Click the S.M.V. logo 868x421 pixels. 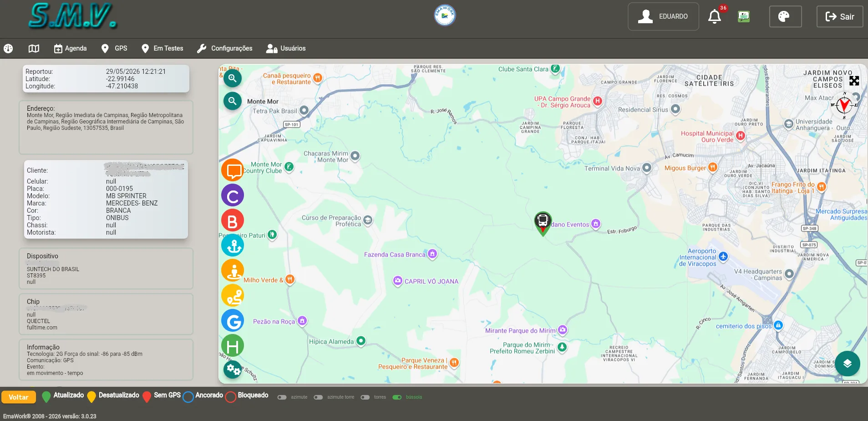pos(73,16)
